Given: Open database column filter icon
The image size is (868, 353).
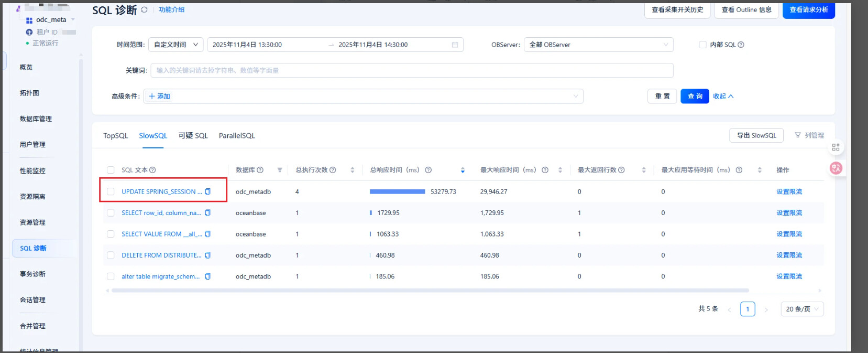Looking at the screenshot, I should coord(280,170).
